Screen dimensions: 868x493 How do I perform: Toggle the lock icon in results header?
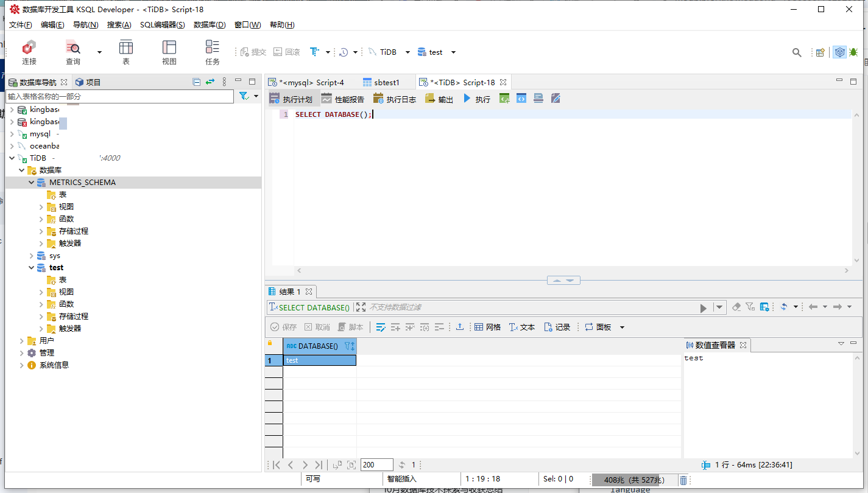pyautogui.click(x=270, y=343)
